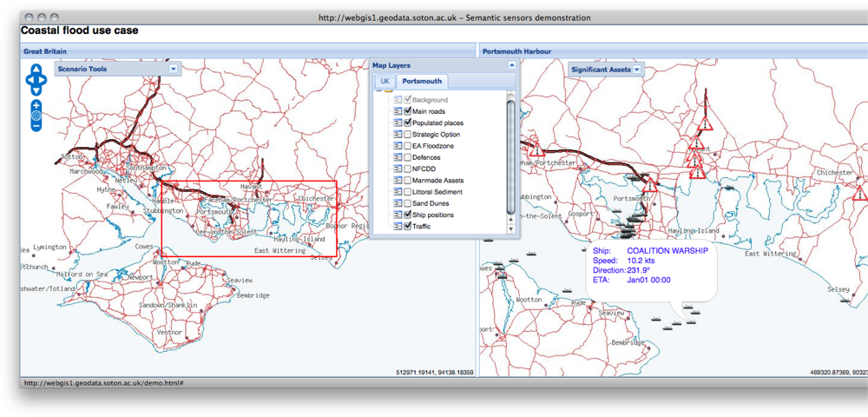Turn on the Sand Dunes layer

click(408, 203)
